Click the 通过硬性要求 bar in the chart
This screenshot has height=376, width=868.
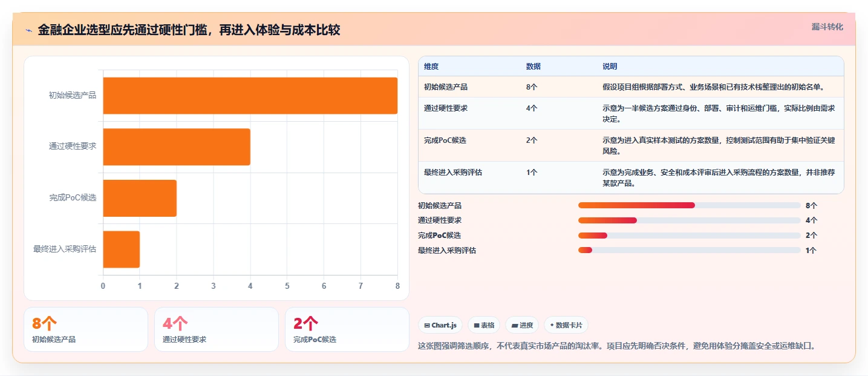tap(177, 147)
